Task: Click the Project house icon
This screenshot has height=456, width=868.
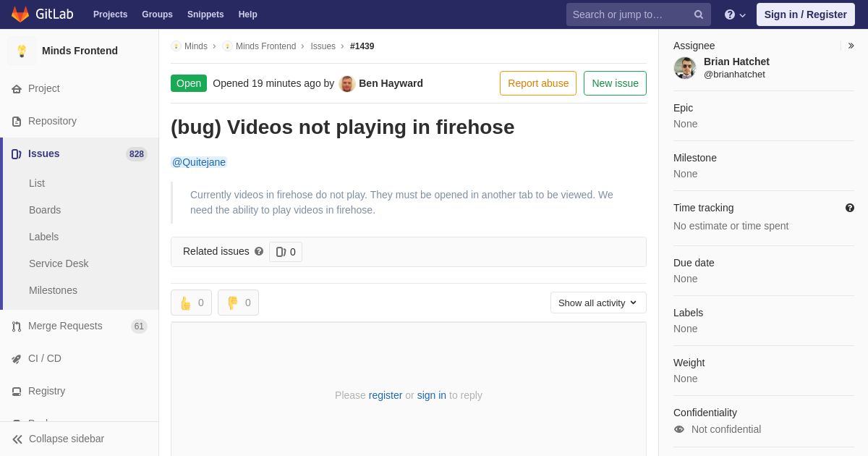Action: (17, 89)
